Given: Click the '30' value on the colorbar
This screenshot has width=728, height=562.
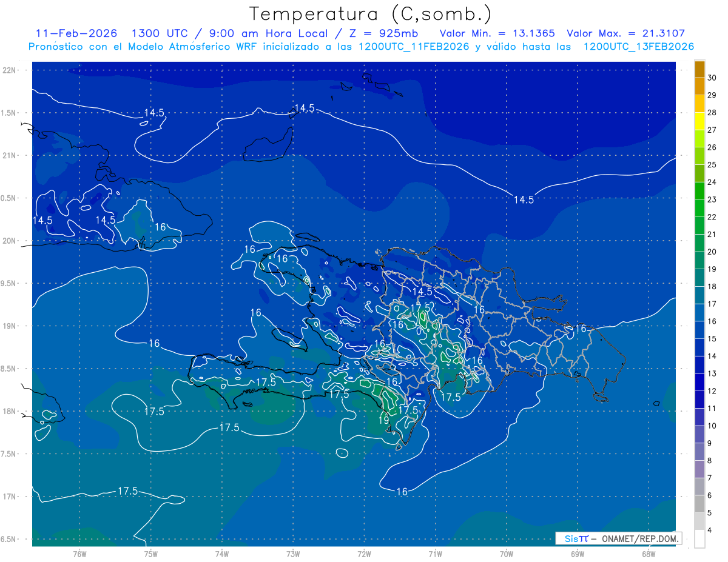Looking at the screenshot, I should [x=712, y=78].
